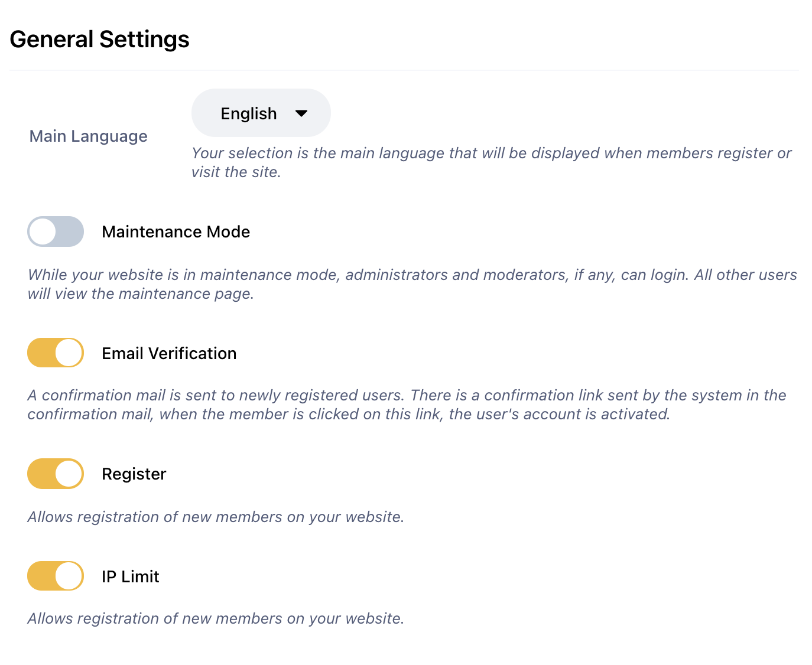Click the General Settings heading

click(x=99, y=40)
